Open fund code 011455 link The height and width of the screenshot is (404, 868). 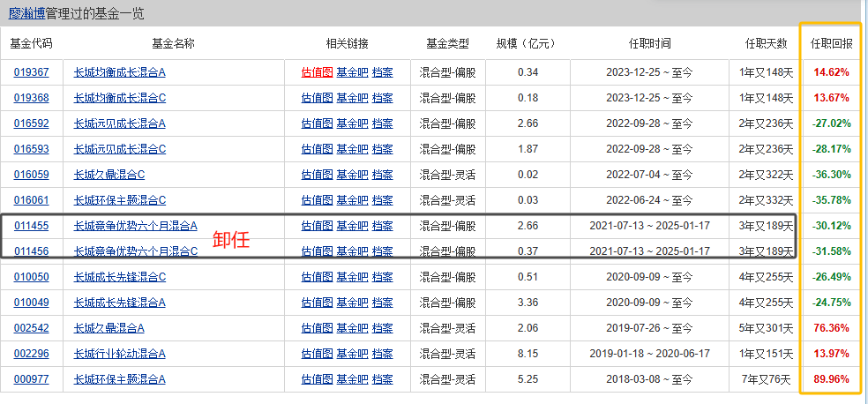pos(32,226)
